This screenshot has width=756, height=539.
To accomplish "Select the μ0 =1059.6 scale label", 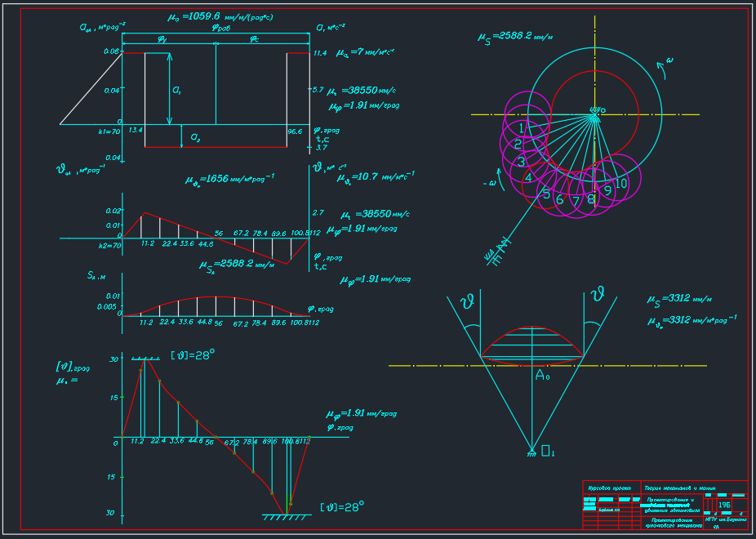I will point(220,17).
